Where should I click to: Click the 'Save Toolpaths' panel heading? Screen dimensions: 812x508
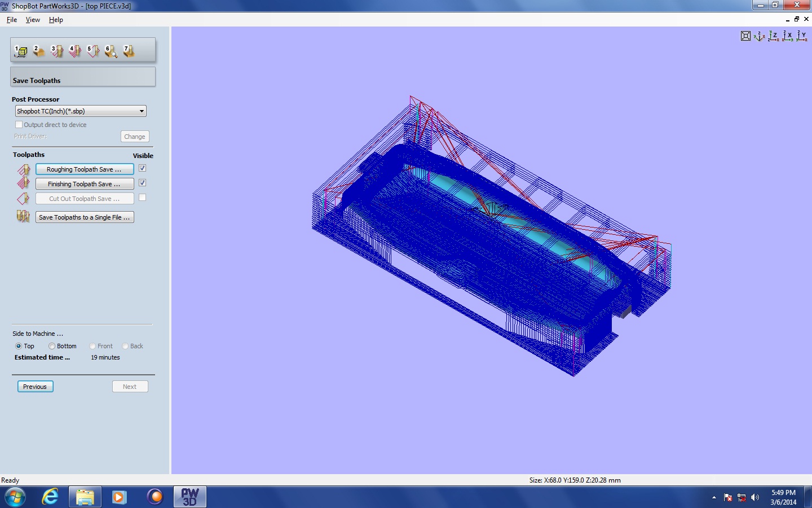point(37,81)
